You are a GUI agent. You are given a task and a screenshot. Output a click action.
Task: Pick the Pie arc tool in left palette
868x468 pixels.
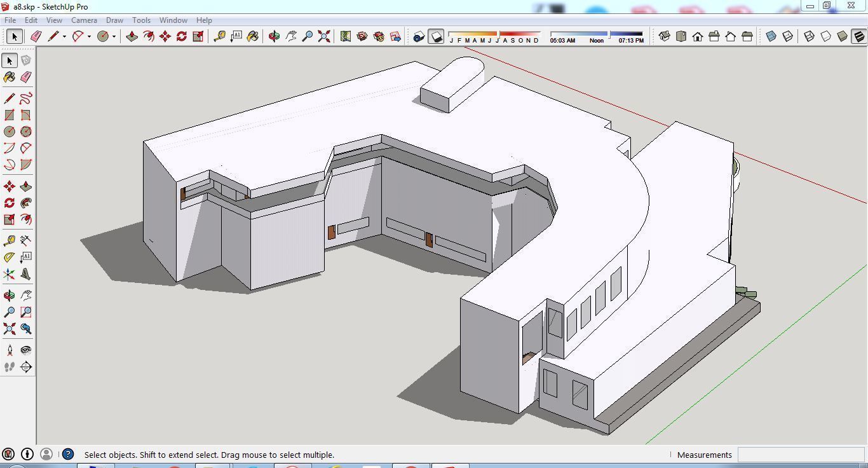point(26,165)
